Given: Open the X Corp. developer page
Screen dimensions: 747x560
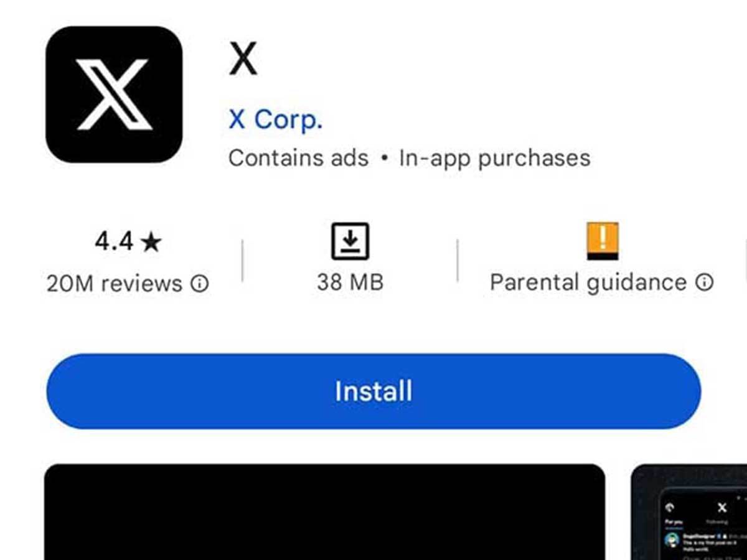Looking at the screenshot, I should (275, 119).
